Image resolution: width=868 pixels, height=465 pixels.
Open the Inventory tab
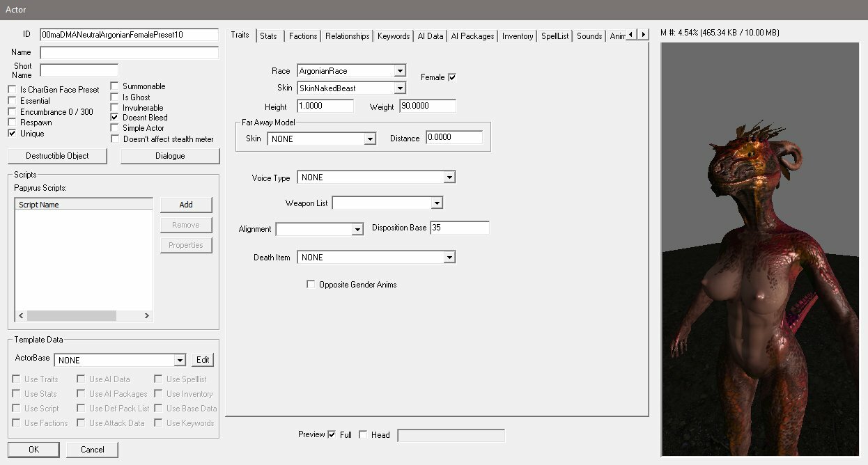(518, 36)
